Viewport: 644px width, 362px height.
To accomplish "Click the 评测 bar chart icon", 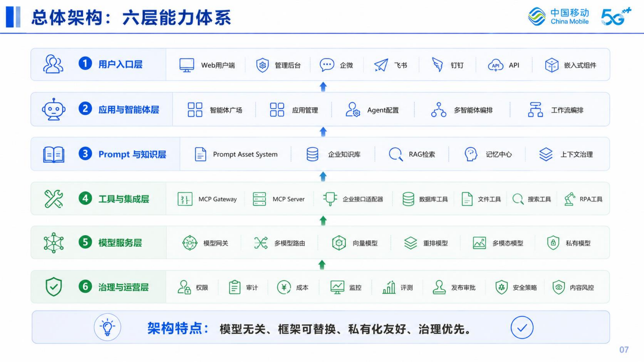I will pos(389,287).
